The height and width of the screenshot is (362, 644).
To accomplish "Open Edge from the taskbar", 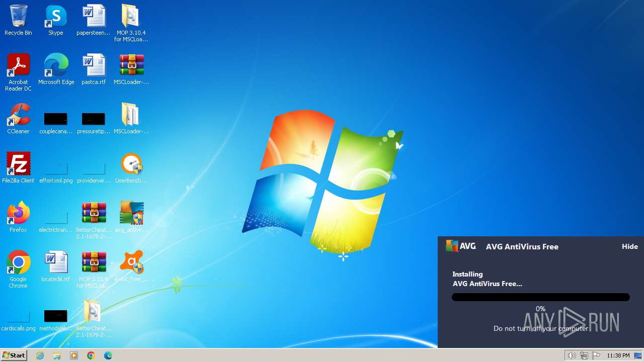I will pos(108,355).
